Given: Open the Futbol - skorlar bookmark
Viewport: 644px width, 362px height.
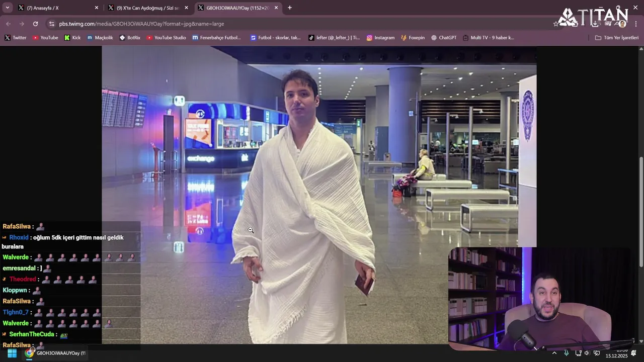Looking at the screenshot, I should coord(276,38).
